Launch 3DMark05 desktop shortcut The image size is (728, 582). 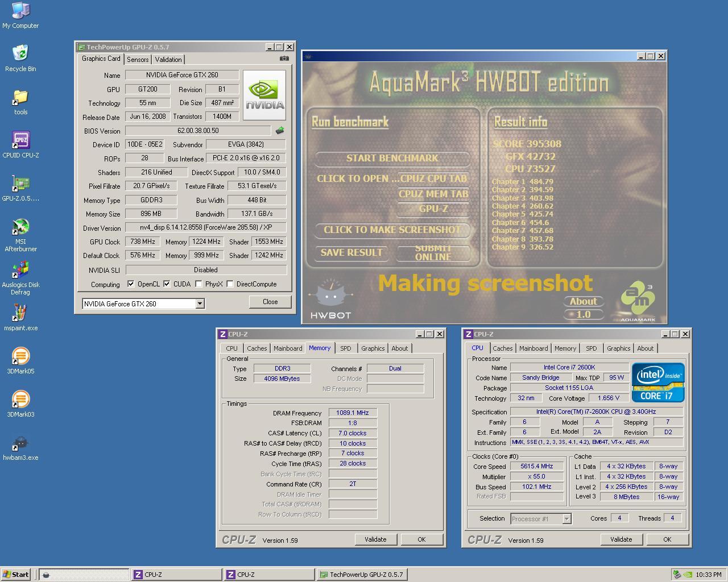point(20,360)
